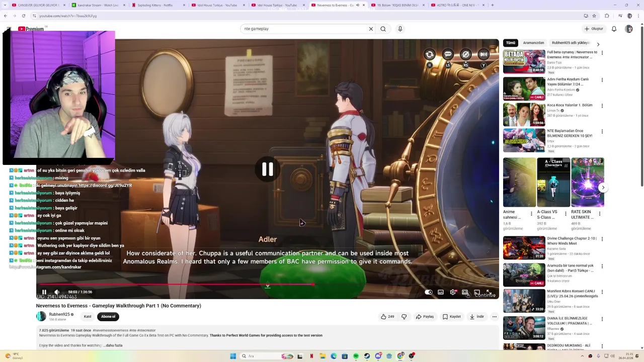
Task: Open Discord from taskbar
Action: [378, 356]
